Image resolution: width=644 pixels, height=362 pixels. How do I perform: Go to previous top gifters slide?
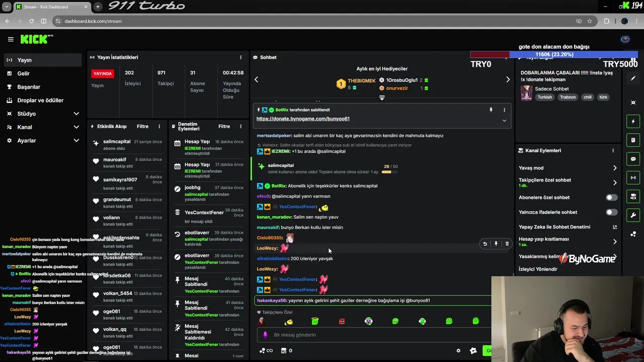click(256, 79)
